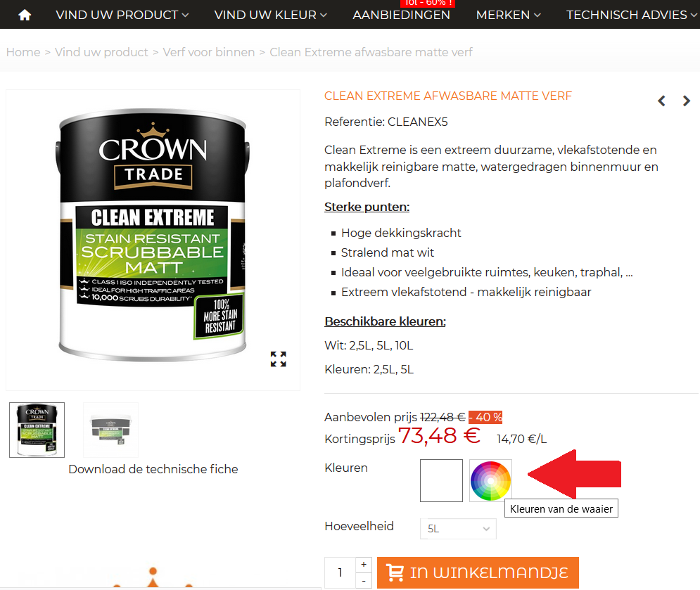The width and height of the screenshot is (700, 590).
Task: Decrease quantity with the minus button
Action: coord(364,581)
